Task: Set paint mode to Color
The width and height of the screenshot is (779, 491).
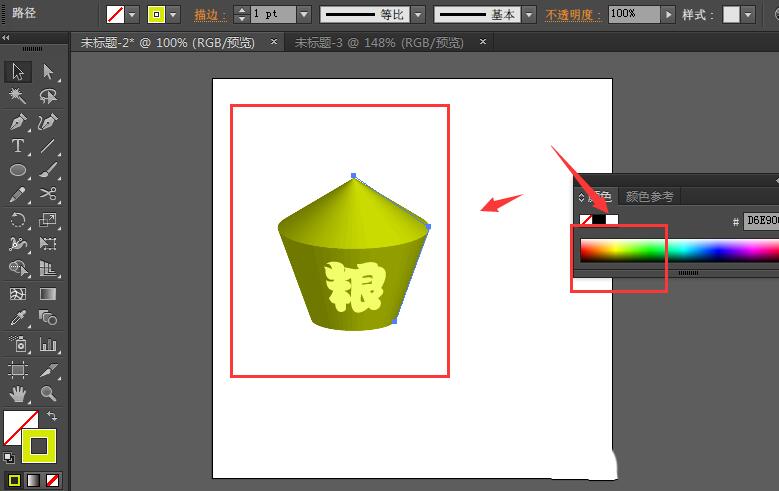Action: click(14, 480)
